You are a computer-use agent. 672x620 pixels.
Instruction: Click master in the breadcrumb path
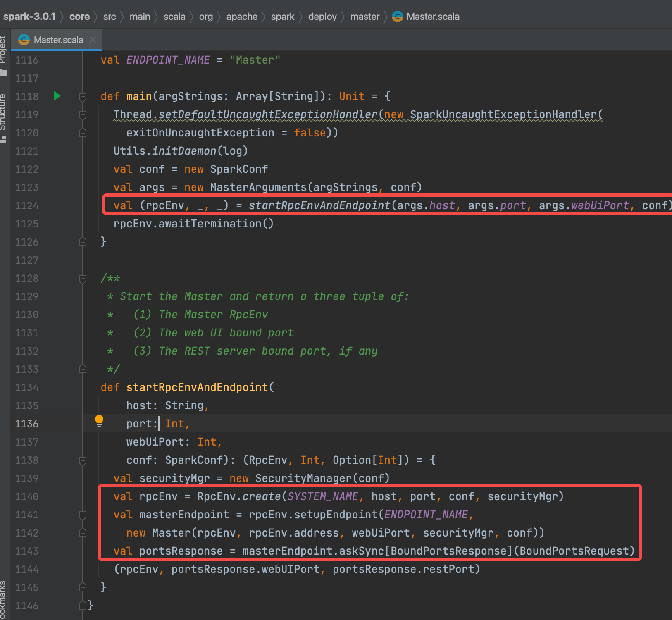365,17
